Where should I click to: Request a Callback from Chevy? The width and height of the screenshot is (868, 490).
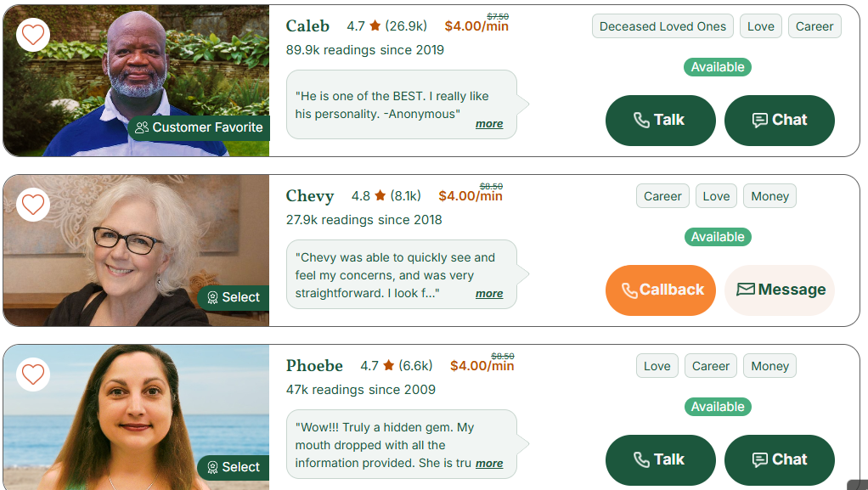click(x=660, y=290)
